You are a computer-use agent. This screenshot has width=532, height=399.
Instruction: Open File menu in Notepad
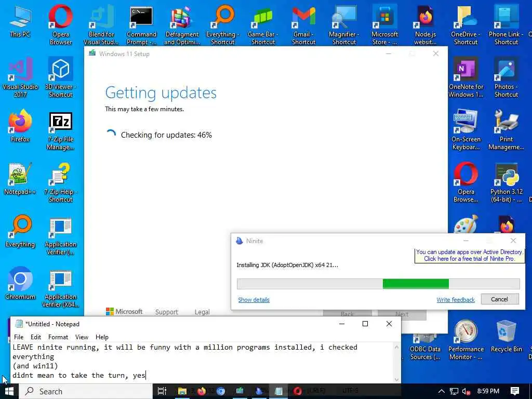pyautogui.click(x=19, y=337)
